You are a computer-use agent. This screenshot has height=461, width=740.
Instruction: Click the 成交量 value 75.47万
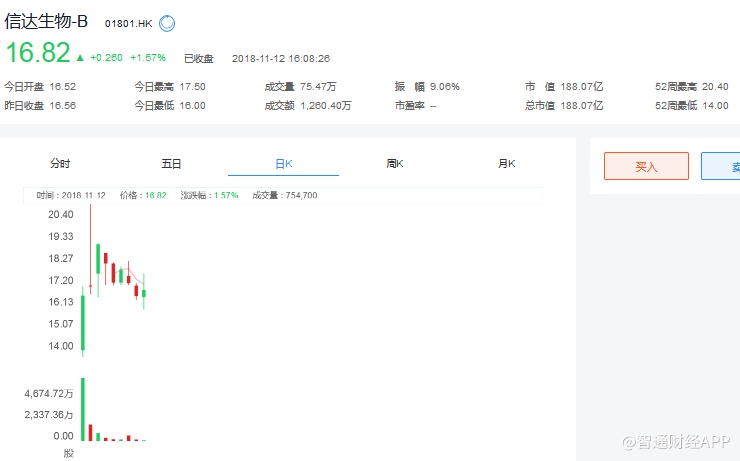[318, 87]
